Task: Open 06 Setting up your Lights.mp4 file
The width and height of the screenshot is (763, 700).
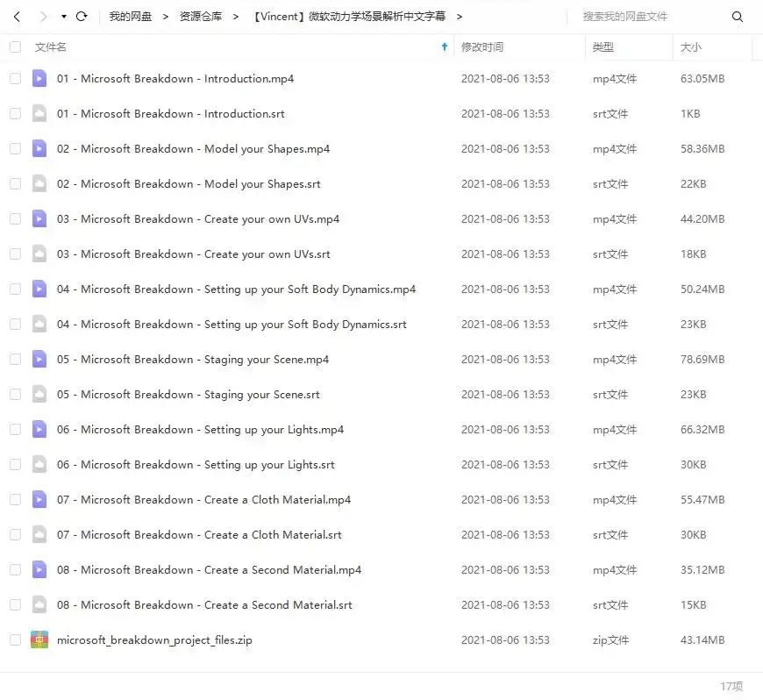Action: (x=200, y=430)
